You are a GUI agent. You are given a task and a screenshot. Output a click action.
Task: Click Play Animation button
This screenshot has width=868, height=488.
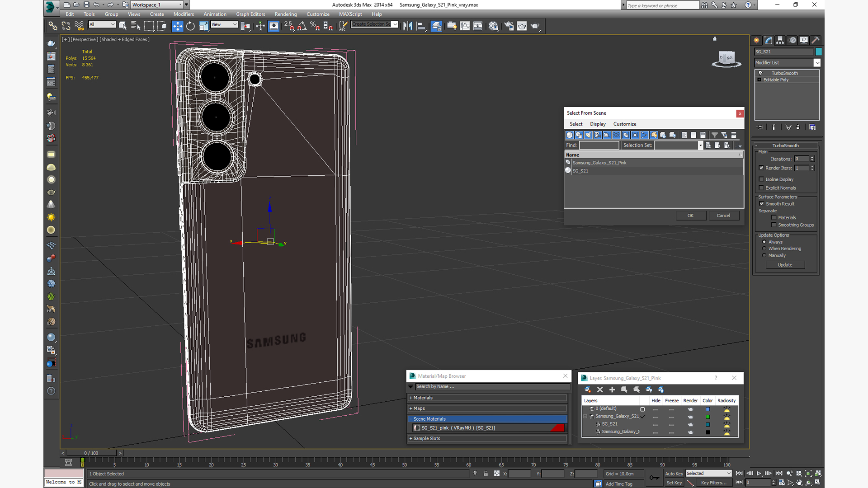pyautogui.click(x=759, y=474)
